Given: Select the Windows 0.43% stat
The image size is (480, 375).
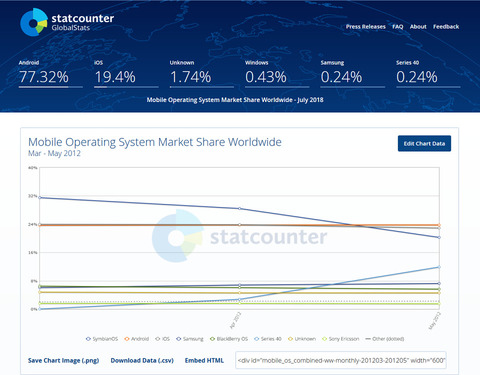Looking at the screenshot, I should point(277,74).
